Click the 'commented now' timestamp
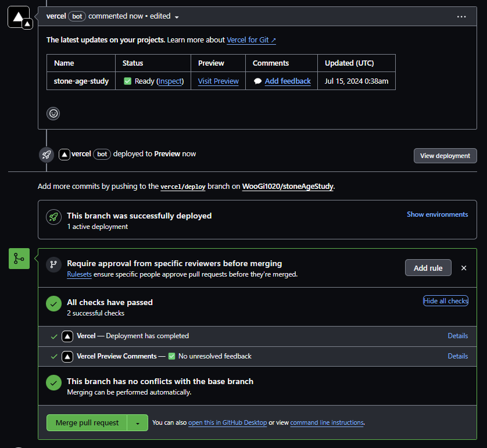 tap(116, 16)
